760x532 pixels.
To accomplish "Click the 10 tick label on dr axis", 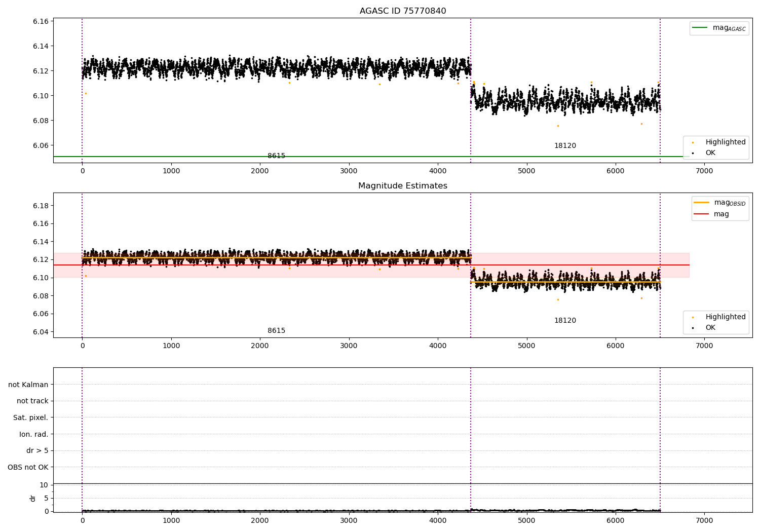I will click(44, 485).
